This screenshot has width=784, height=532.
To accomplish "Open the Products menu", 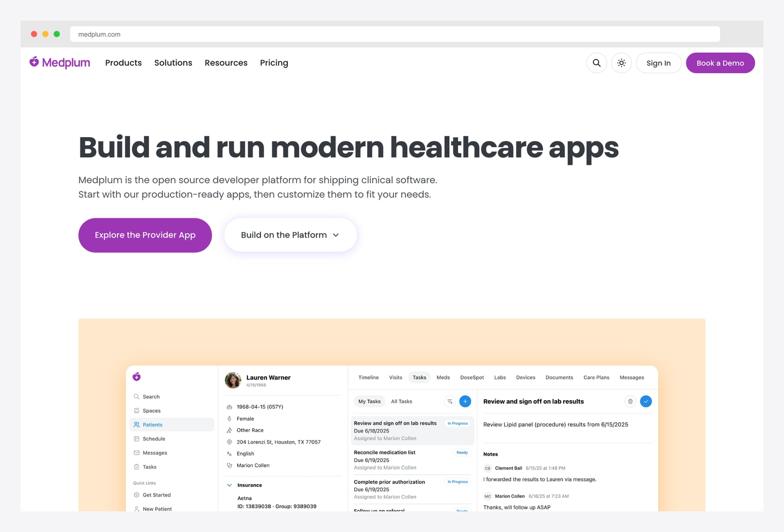I will click(123, 63).
